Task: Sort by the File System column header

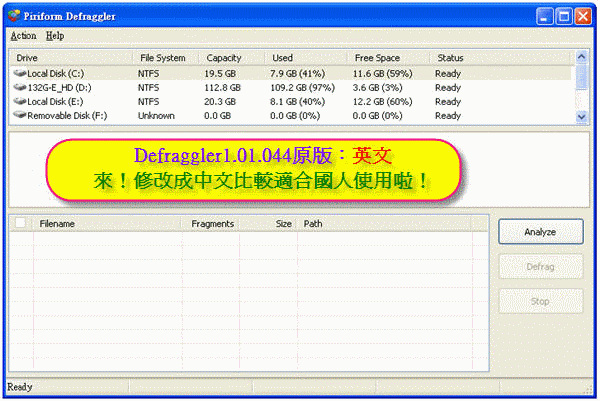Action: pyautogui.click(x=165, y=58)
